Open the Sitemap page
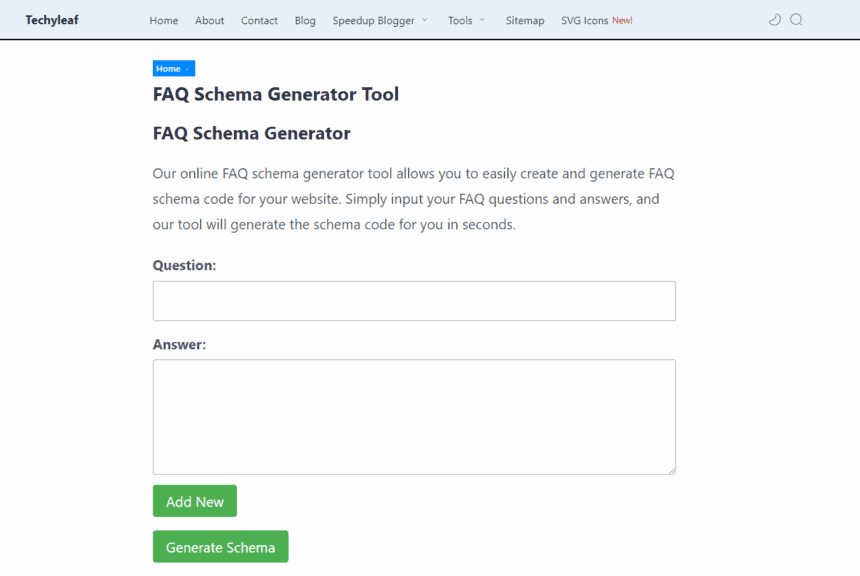 [525, 20]
